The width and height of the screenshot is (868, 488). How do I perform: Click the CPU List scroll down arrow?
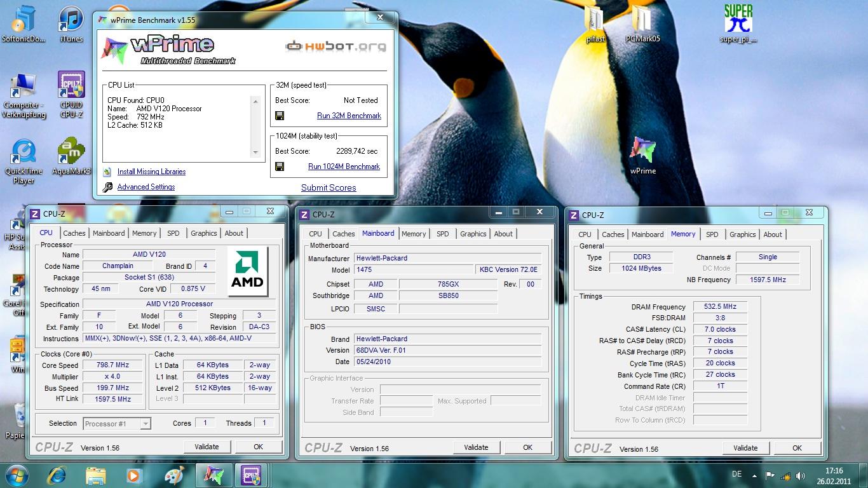(x=255, y=152)
